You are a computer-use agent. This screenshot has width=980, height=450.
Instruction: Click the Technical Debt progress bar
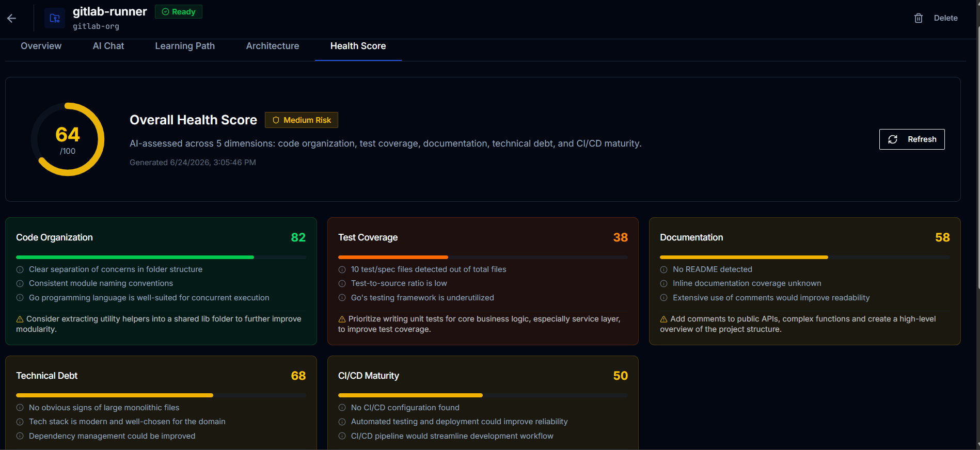click(x=161, y=395)
